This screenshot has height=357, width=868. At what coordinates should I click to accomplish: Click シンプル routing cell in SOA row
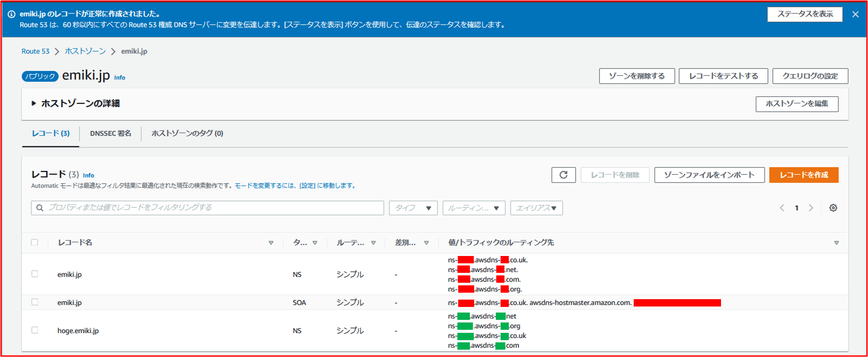tap(350, 302)
